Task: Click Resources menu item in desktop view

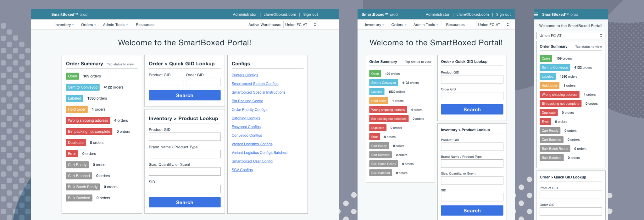Action: point(145,25)
